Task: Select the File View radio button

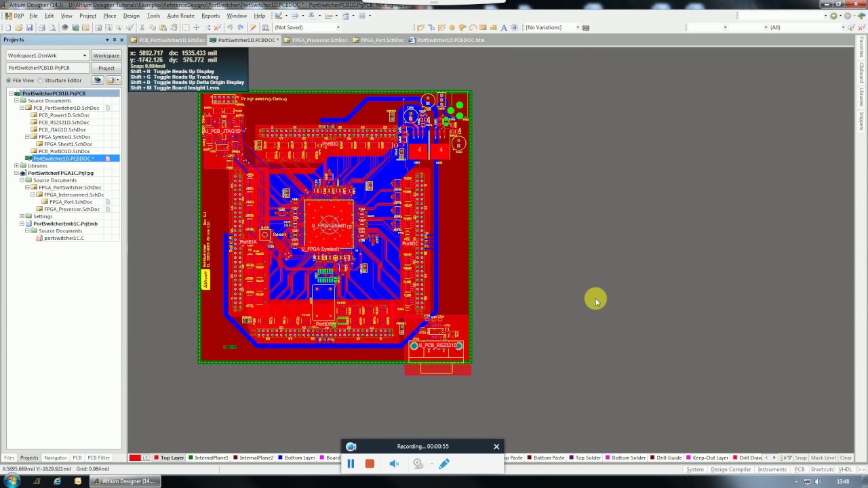Action: click(8, 80)
